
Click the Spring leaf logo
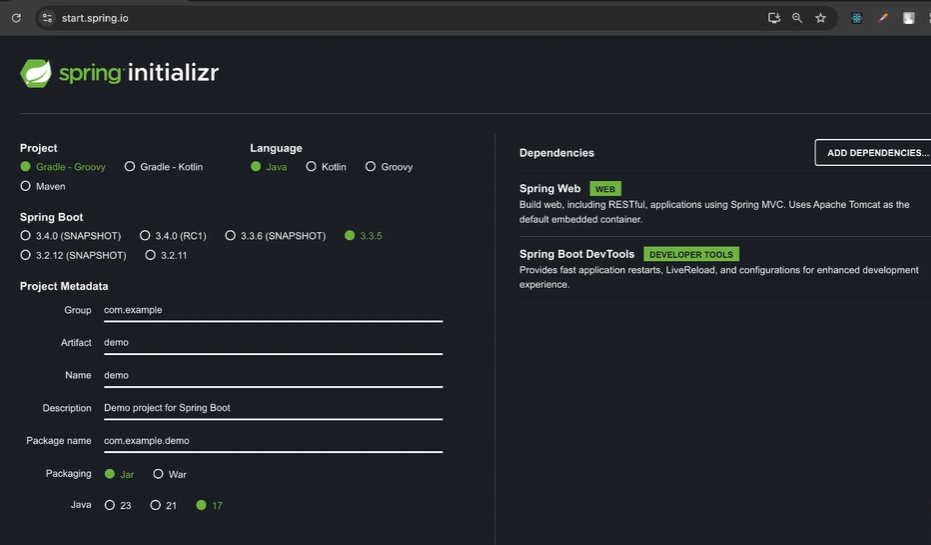[36, 73]
